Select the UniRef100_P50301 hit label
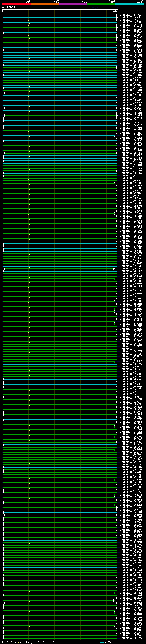The image size is (146, 644). point(131,424)
